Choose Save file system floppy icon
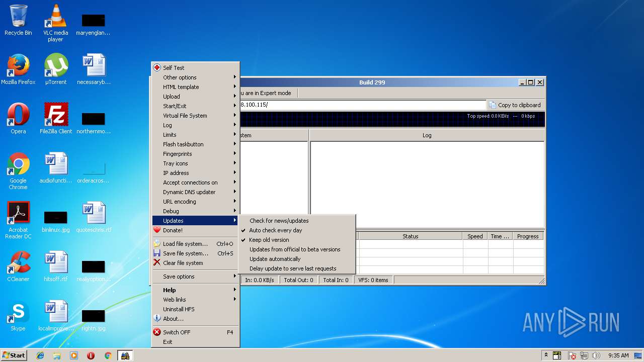The height and width of the screenshot is (362, 644). (x=196, y=253)
